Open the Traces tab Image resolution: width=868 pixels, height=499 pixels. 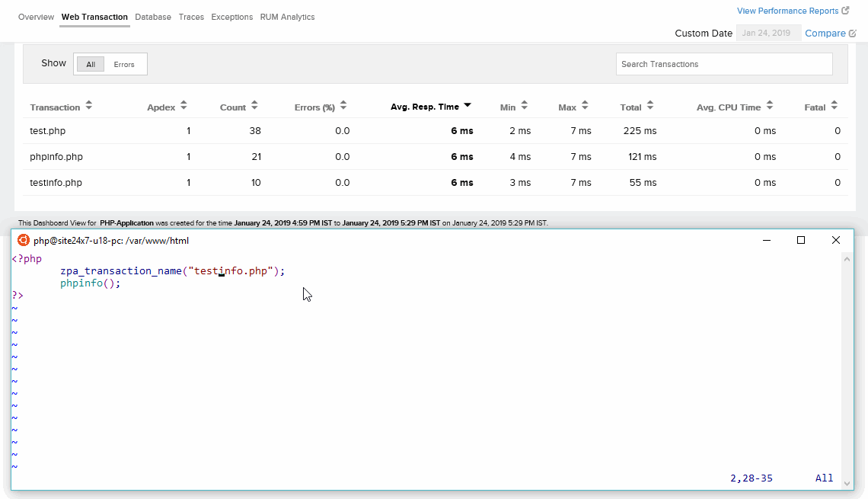click(x=191, y=17)
